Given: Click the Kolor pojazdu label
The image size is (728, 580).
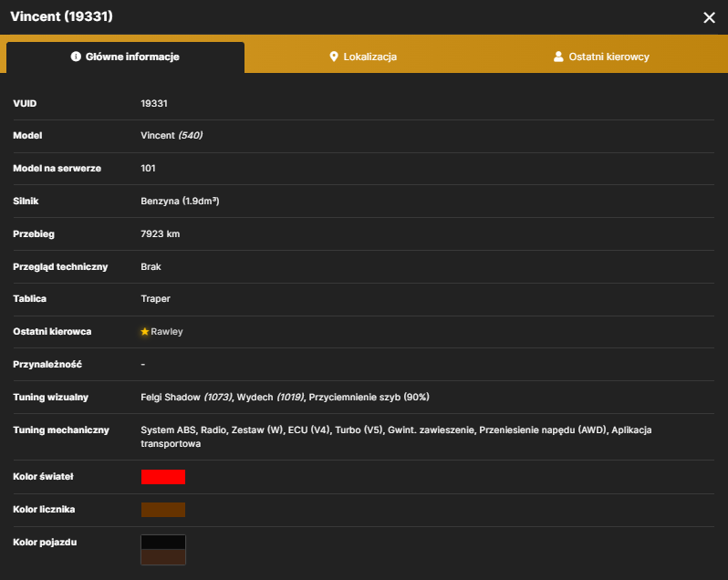Looking at the screenshot, I should point(45,543).
